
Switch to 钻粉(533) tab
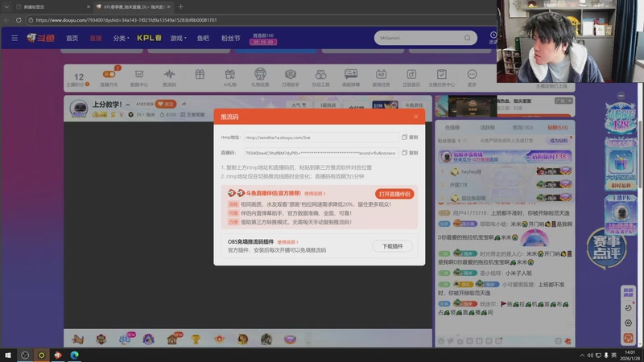pos(557,128)
